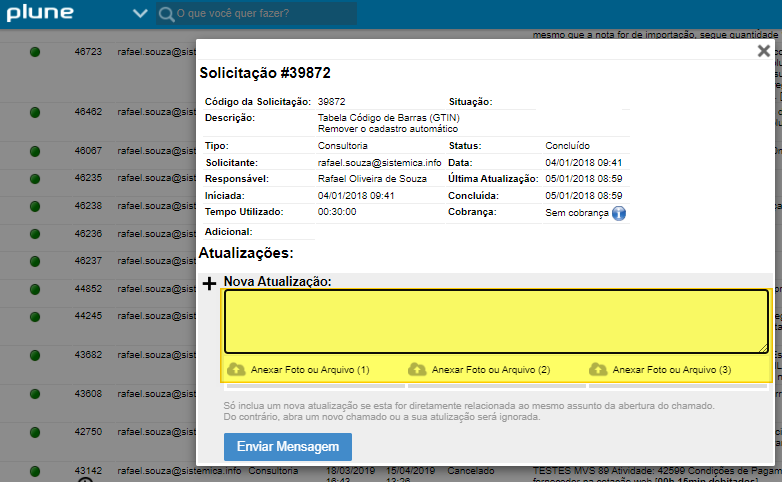Click upload icon for Anexar Foto ou Arquivo (3)
The width and height of the screenshot is (782, 482).
click(598, 369)
